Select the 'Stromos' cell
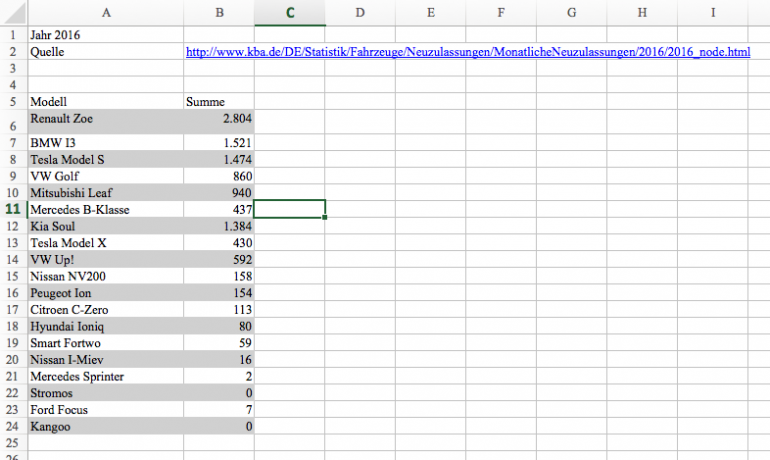Image resolution: width=770 pixels, height=460 pixels. coord(106,393)
